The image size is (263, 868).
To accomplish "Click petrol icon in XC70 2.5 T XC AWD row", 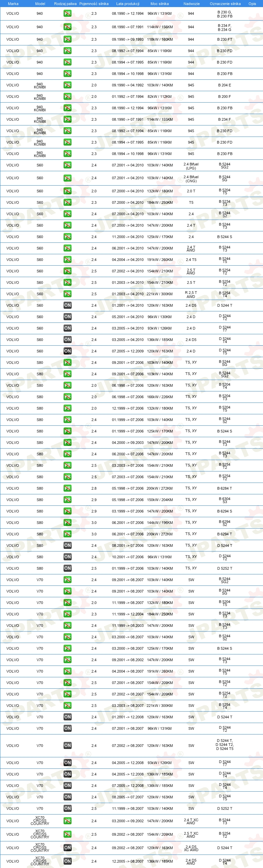I will (x=68, y=834).
